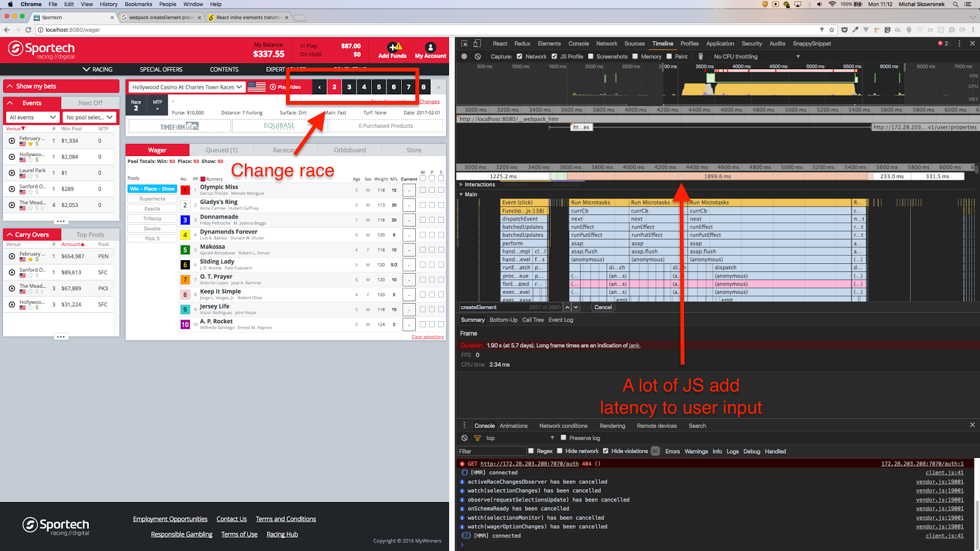Click play icon beside Laurel Park
This screenshot has height=551, width=980.
[12, 173]
